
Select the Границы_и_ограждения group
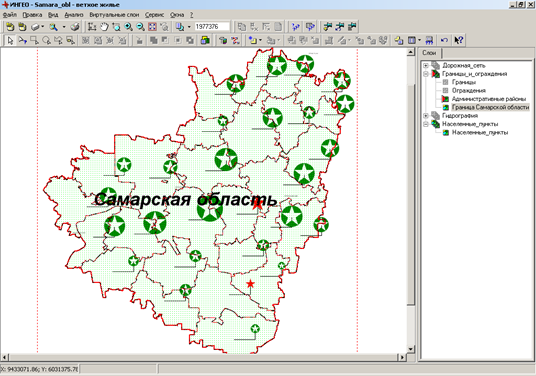(474, 74)
